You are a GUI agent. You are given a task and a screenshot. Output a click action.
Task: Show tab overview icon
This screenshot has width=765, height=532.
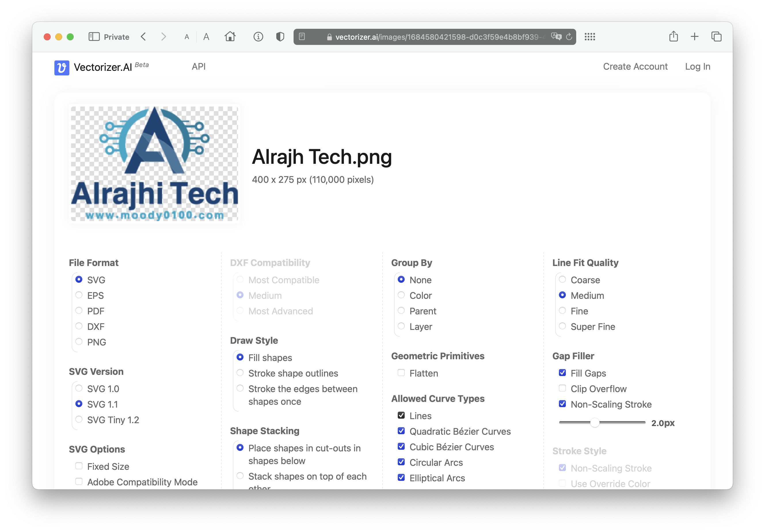point(716,37)
